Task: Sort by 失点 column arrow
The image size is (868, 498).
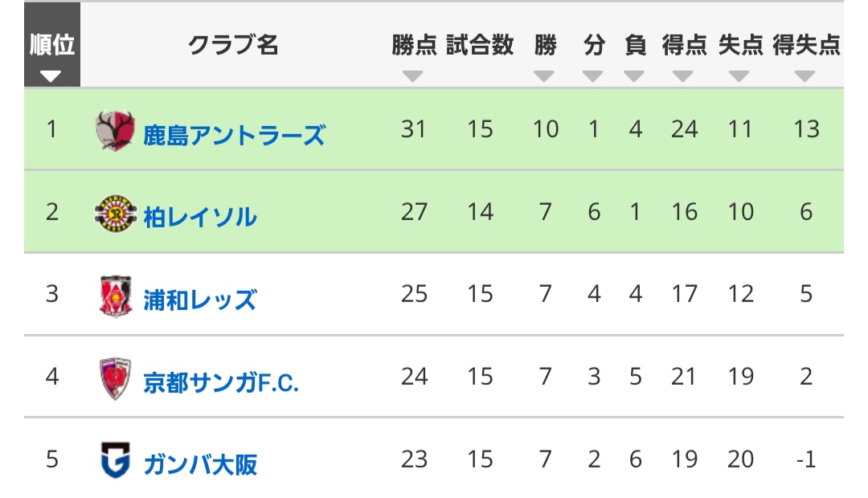Action: coord(739,76)
